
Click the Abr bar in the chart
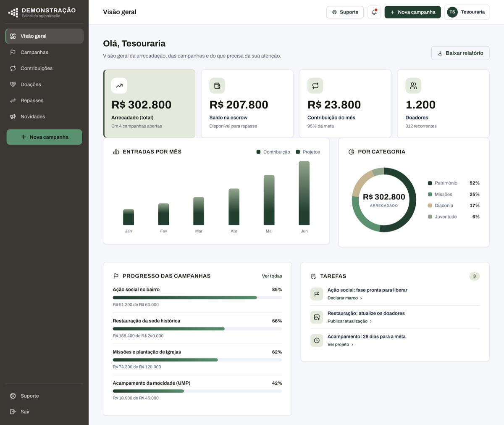(x=234, y=207)
